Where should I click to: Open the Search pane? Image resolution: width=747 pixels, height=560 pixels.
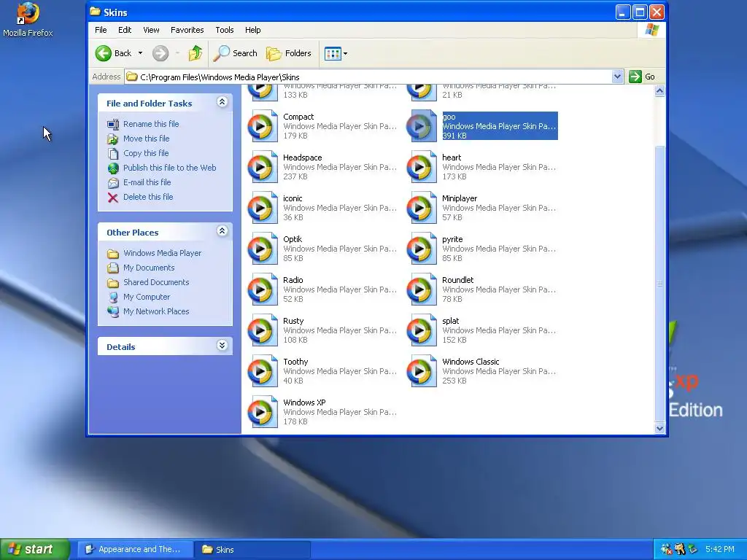[x=235, y=53]
